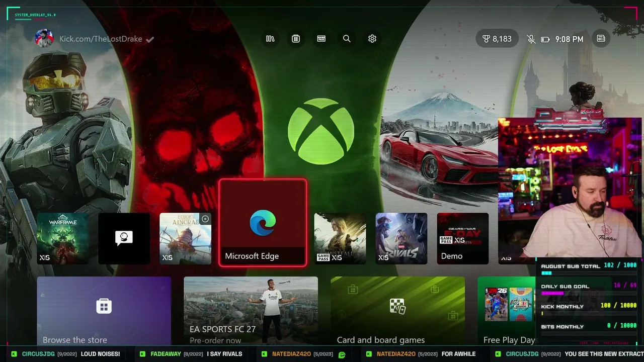Open the notifications icon beside the clock
Viewport: 644px width, 362px height.
coord(601,39)
